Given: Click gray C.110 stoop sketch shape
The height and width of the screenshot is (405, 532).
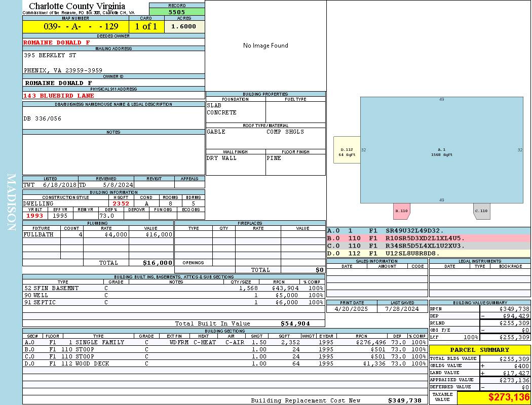Looking at the screenshot, I should [481, 211].
